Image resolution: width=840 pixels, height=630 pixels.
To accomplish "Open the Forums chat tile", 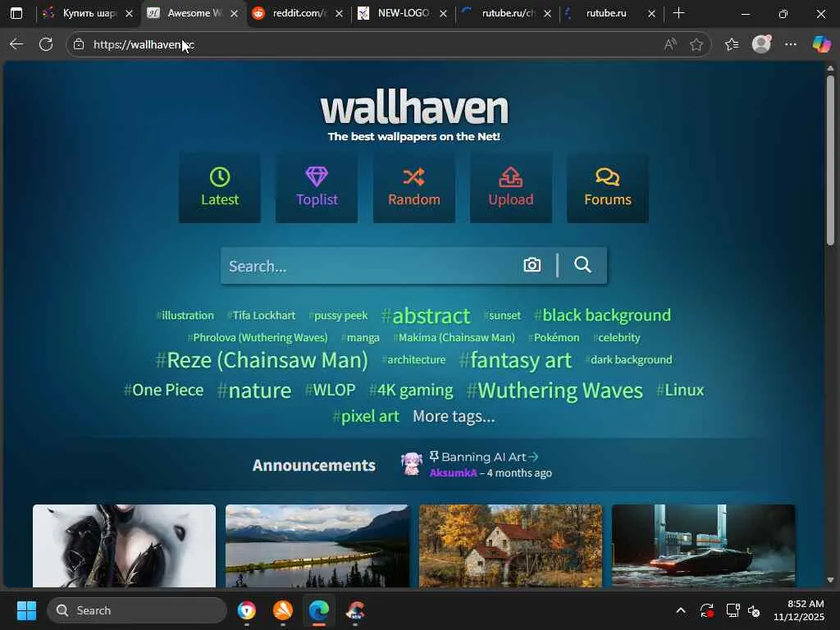I will pos(608,189).
